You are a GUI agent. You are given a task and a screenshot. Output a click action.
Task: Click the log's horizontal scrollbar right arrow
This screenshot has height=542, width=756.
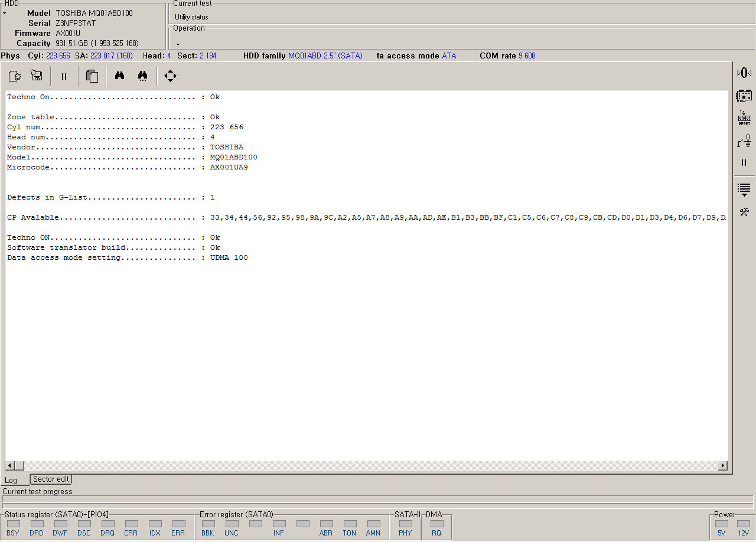[722, 466]
